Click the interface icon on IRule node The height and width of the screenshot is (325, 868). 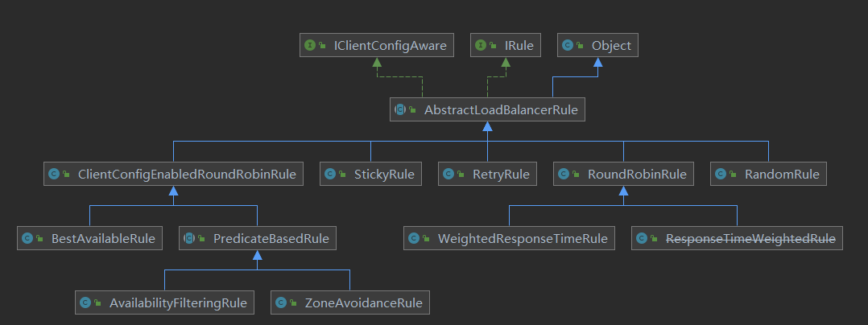click(480, 46)
